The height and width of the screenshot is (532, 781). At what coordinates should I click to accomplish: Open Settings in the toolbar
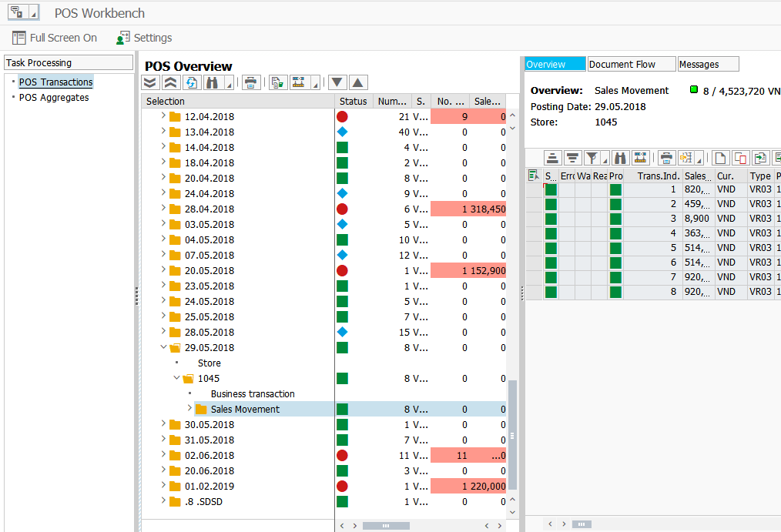[144, 38]
